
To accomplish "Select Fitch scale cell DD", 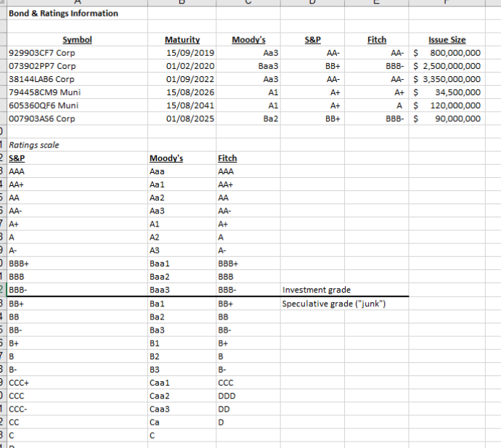I will [248, 409].
